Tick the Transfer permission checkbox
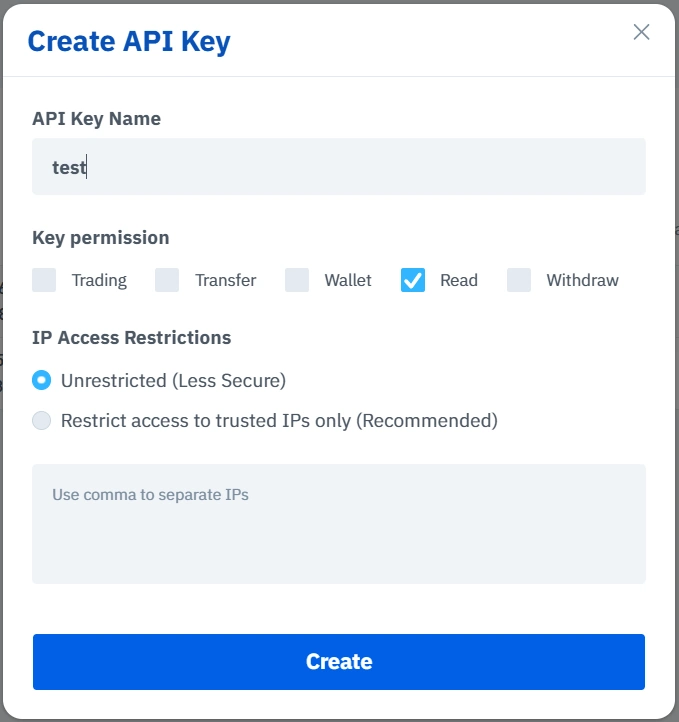This screenshot has height=722, width=679. [x=167, y=280]
